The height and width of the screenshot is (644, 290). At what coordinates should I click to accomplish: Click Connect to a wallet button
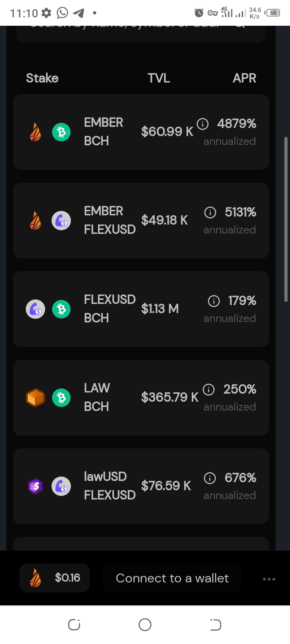pyautogui.click(x=172, y=578)
